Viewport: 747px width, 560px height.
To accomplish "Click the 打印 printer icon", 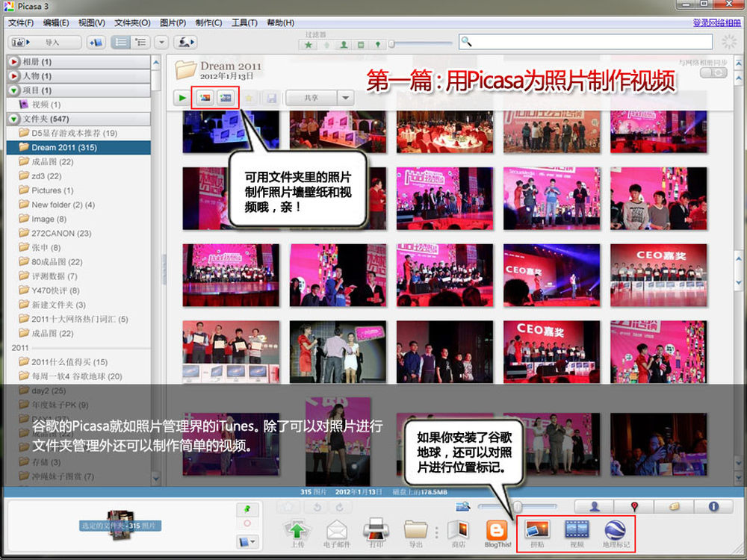I will point(376,529).
